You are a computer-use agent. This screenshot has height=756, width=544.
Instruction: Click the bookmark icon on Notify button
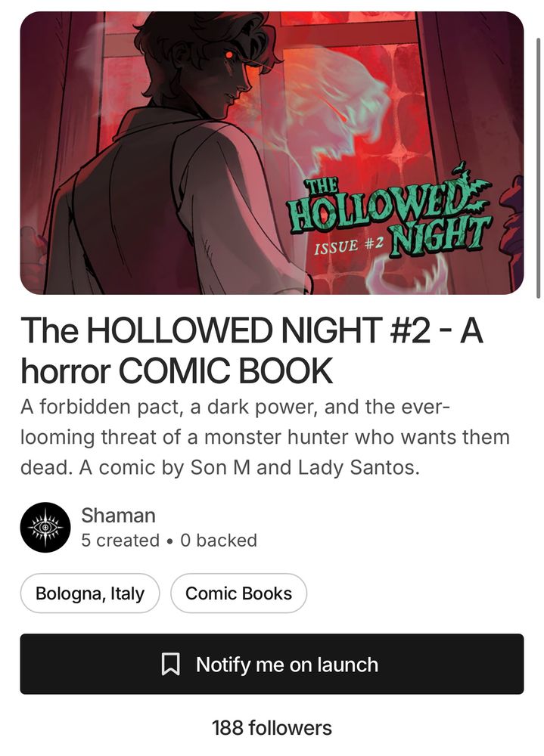click(x=170, y=665)
